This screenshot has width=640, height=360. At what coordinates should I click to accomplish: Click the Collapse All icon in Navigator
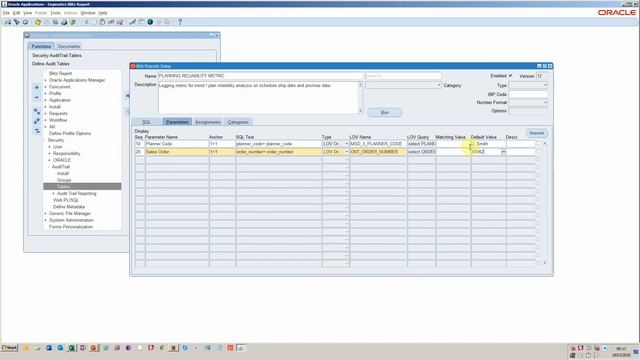[36, 131]
